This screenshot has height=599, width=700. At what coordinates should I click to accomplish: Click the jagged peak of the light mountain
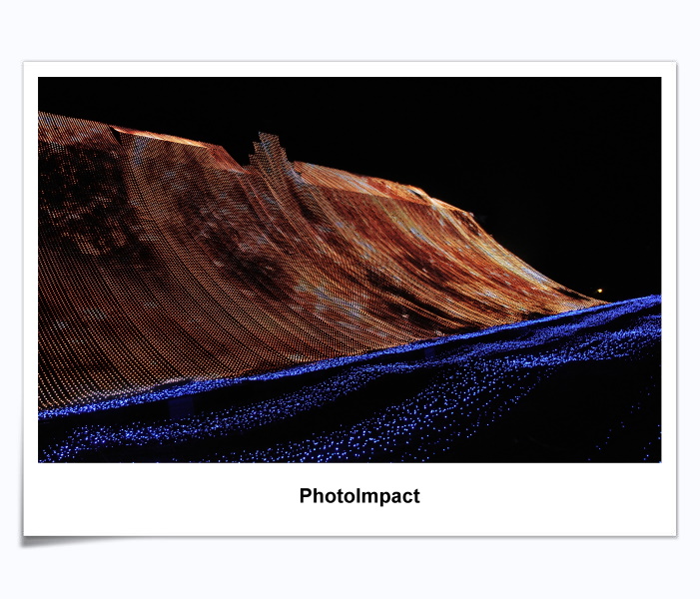[x=268, y=140]
